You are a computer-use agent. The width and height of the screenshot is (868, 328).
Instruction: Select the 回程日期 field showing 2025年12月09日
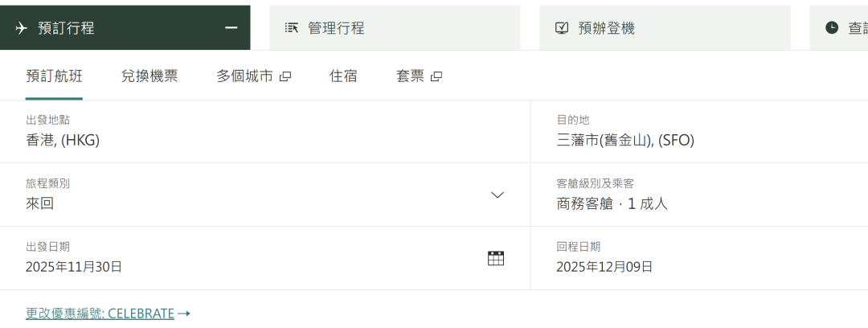tap(604, 267)
